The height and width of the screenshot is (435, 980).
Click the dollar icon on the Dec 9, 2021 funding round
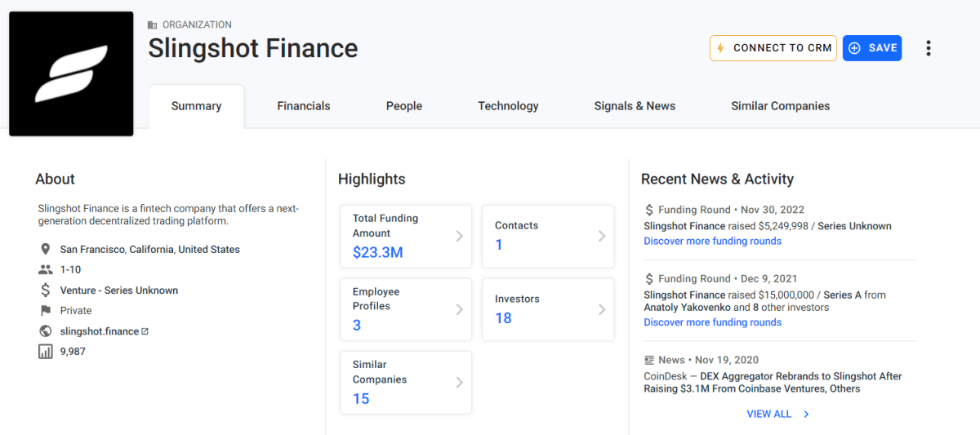(x=649, y=278)
